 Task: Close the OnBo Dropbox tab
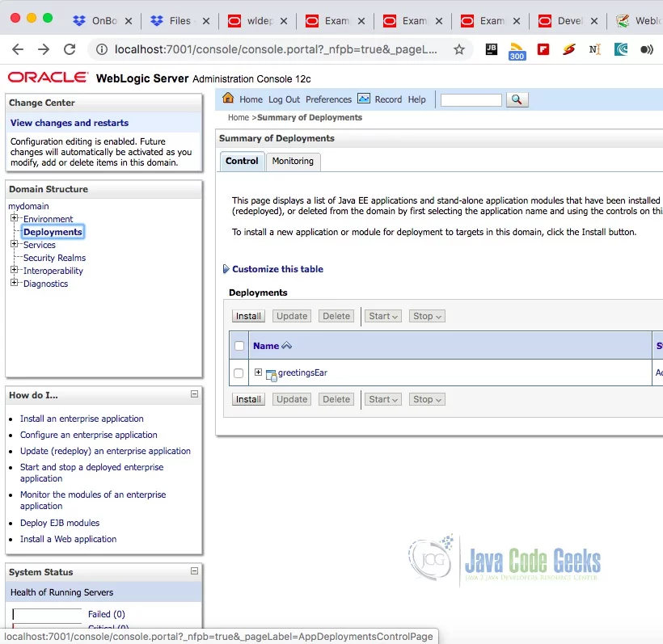point(129,21)
